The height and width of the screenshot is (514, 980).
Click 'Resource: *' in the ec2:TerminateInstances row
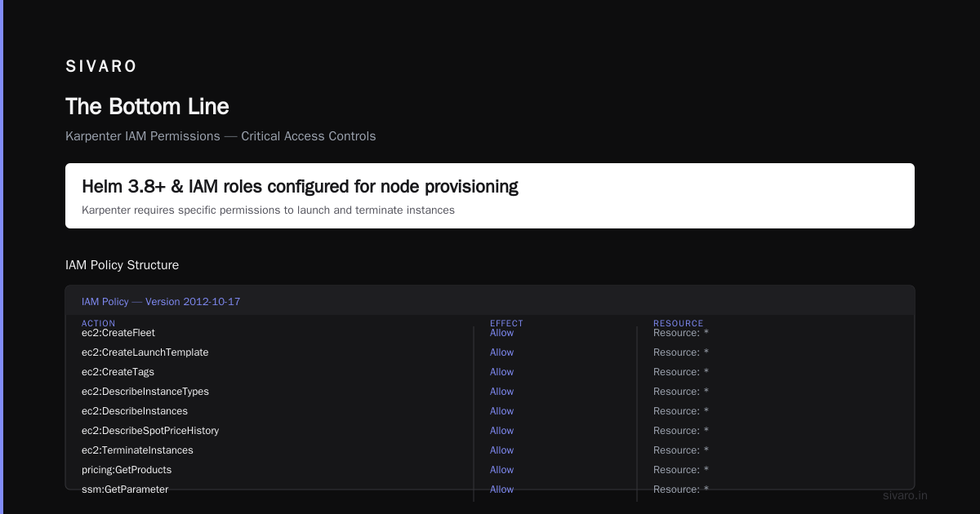coord(681,450)
